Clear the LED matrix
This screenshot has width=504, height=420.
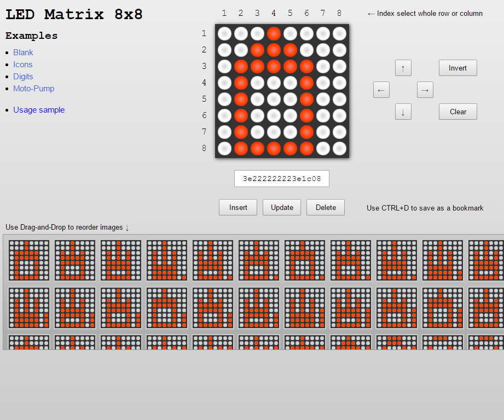coord(457,111)
